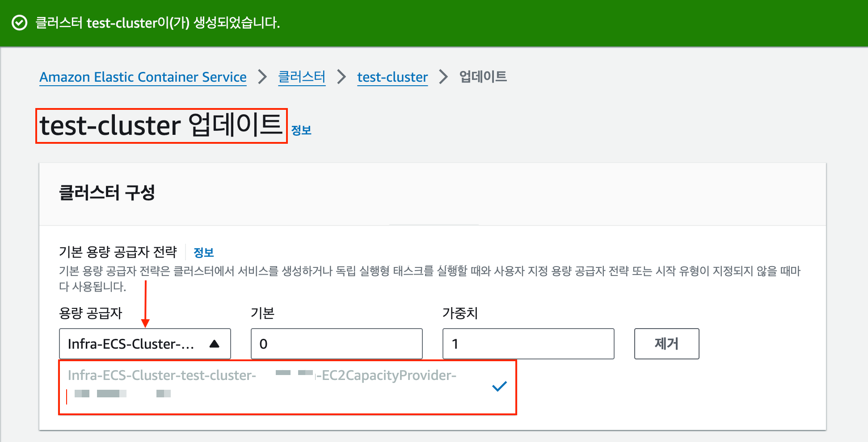The width and height of the screenshot is (868, 442).
Task: Click 정보 next to test-cluster 업데이트 title
Action: (300, 129)
